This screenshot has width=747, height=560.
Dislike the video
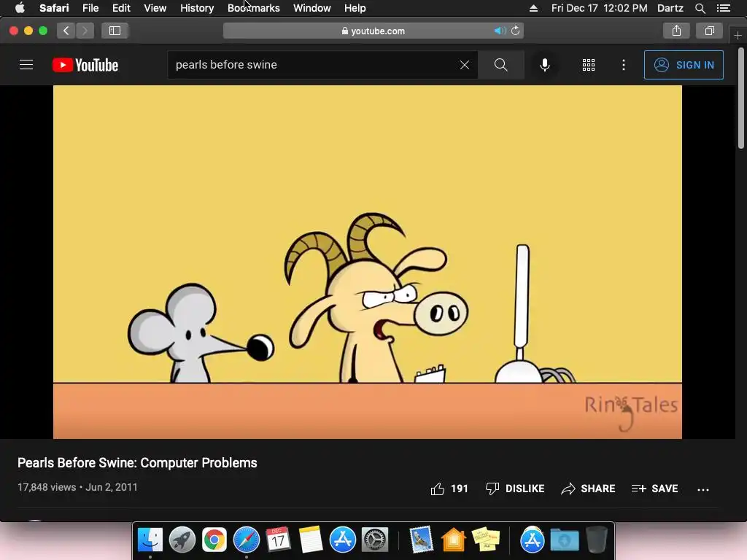pyautogui.click(x=515, y=489)
